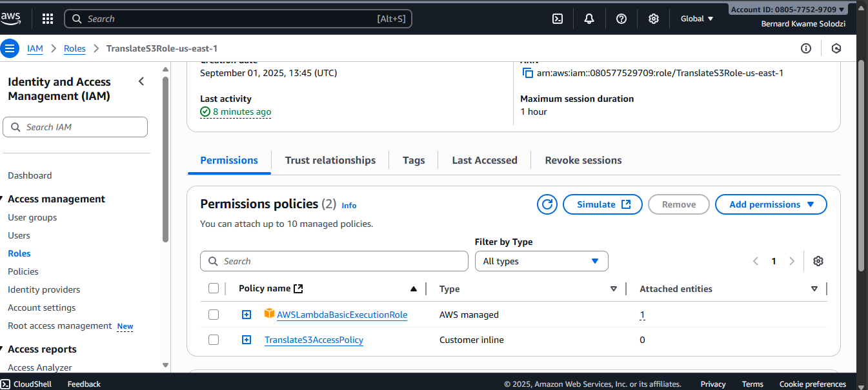Toggle the hamburger navigation menu

(10, 48)
